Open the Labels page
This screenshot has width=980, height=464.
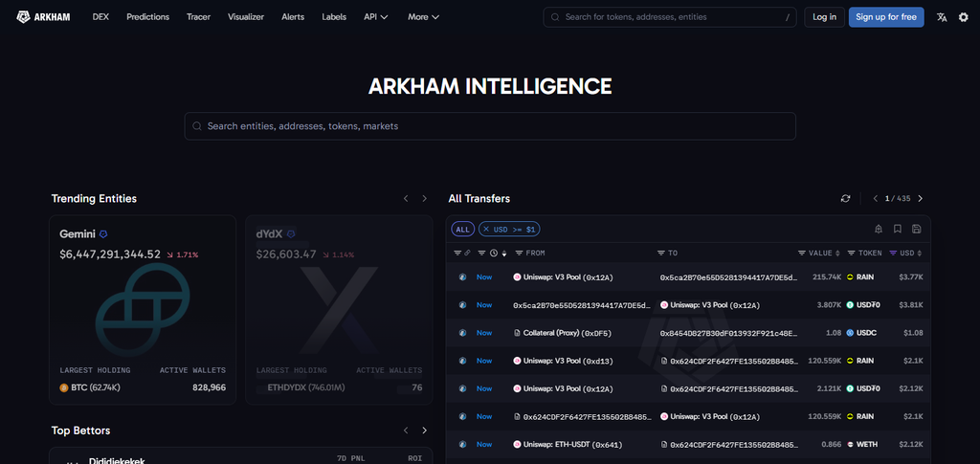click(334, 17)
